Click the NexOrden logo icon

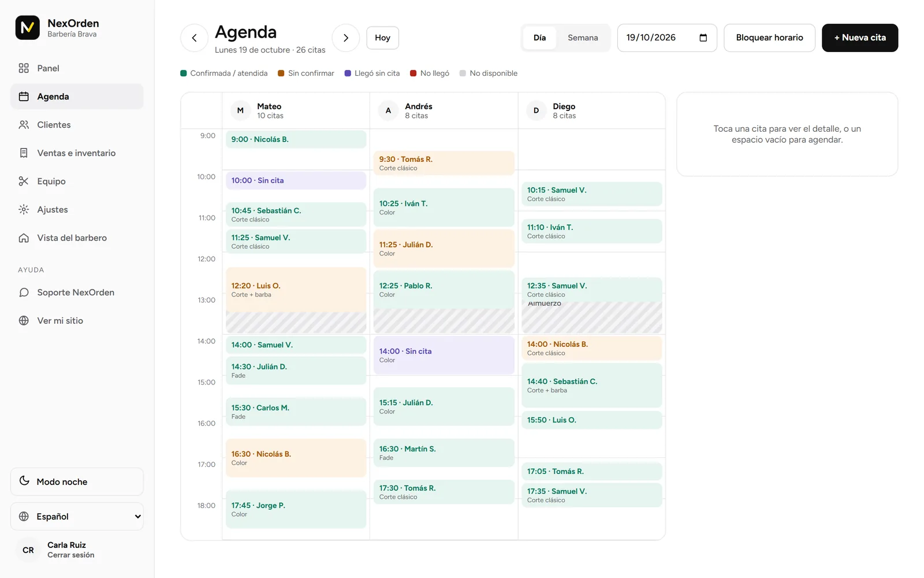(27, 28)
